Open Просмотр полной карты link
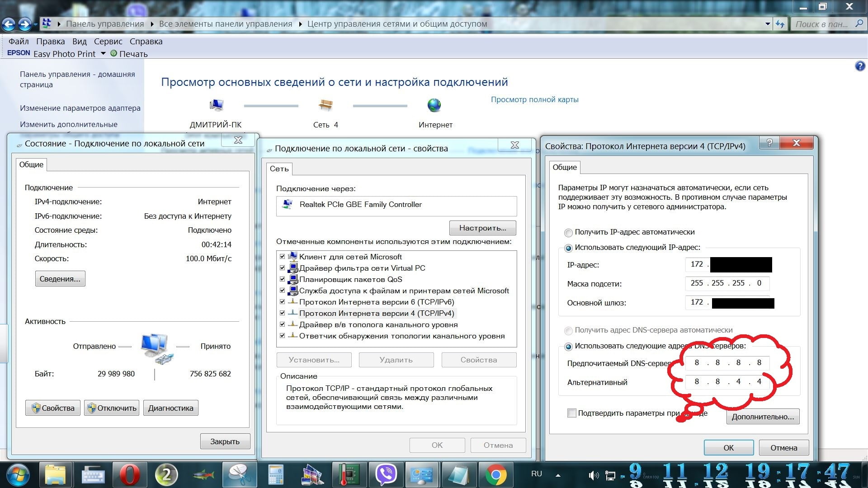868x488 pixels. click(534, 99)
